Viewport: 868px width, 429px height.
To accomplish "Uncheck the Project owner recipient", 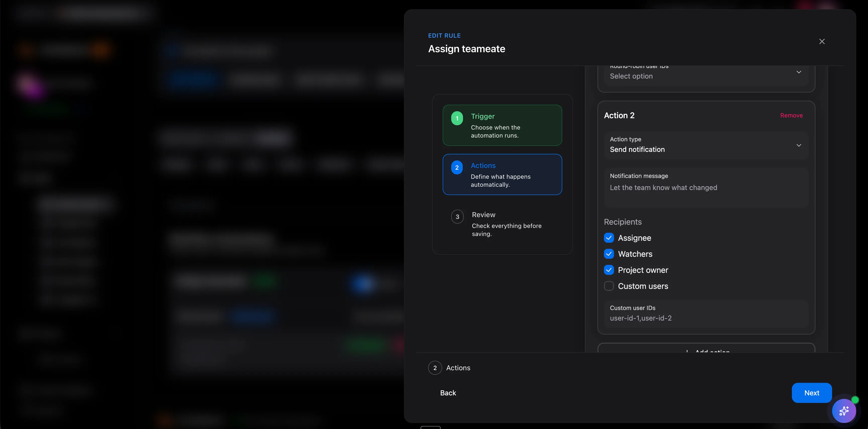I will click(x=609, y=270).
